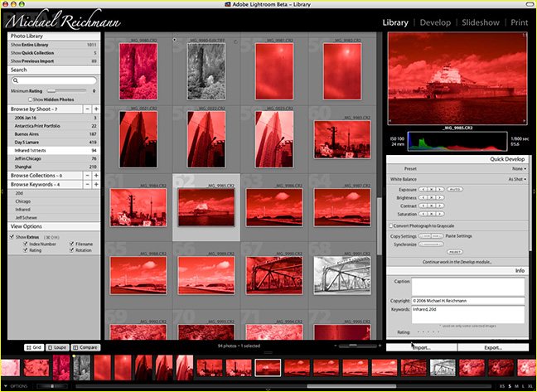Click the Import... button
The width and height of the screenshot is (537, 392).
click(x=422, y=347)
